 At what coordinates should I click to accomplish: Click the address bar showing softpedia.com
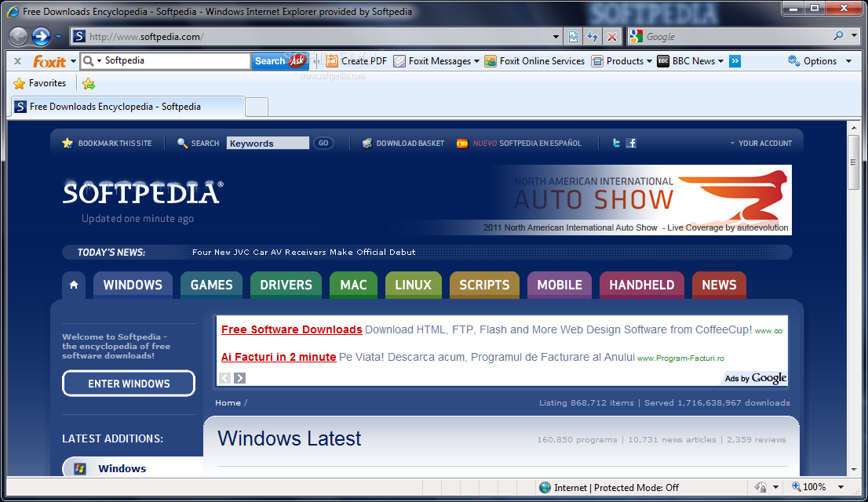315,37
